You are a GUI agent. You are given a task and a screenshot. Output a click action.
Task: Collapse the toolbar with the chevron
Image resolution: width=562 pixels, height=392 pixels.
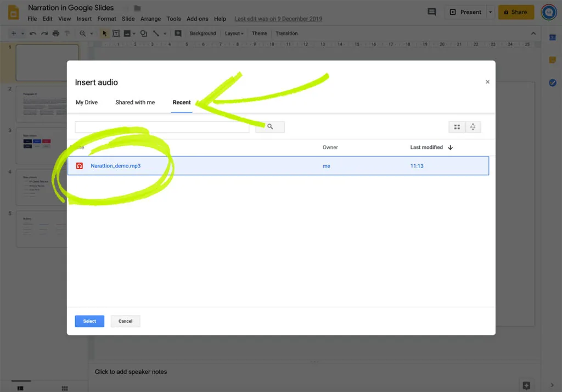tap(533, 33)
